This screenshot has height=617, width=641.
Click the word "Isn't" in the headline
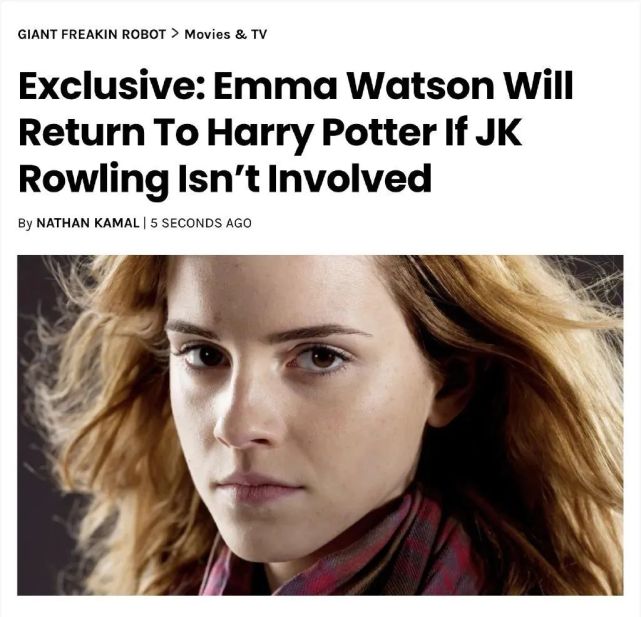(217, 177)
